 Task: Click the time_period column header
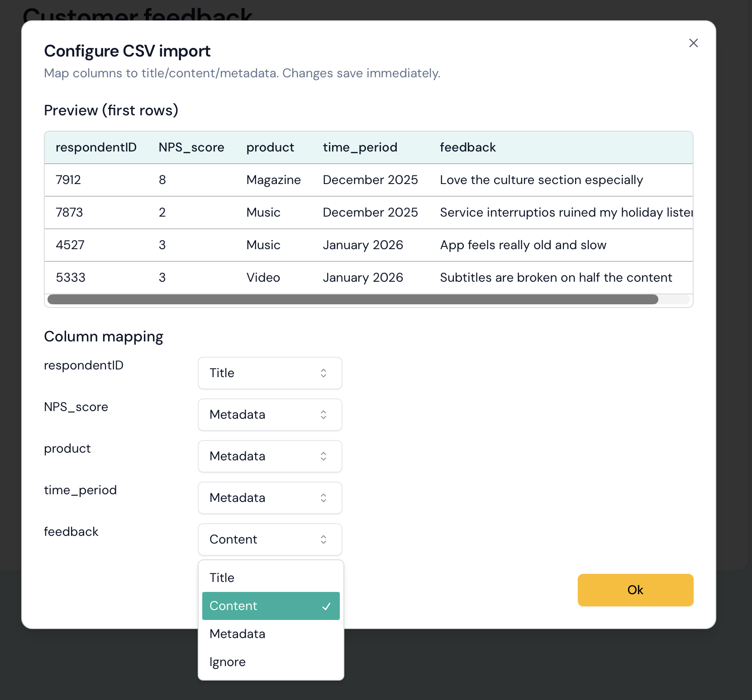pos(360,147)
